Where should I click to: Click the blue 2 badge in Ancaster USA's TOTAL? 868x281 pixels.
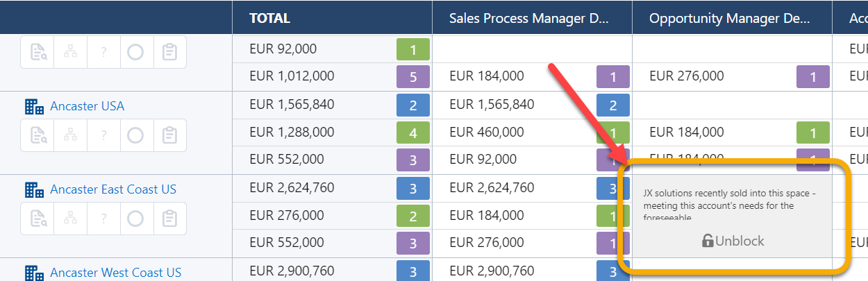coord(413,105)
